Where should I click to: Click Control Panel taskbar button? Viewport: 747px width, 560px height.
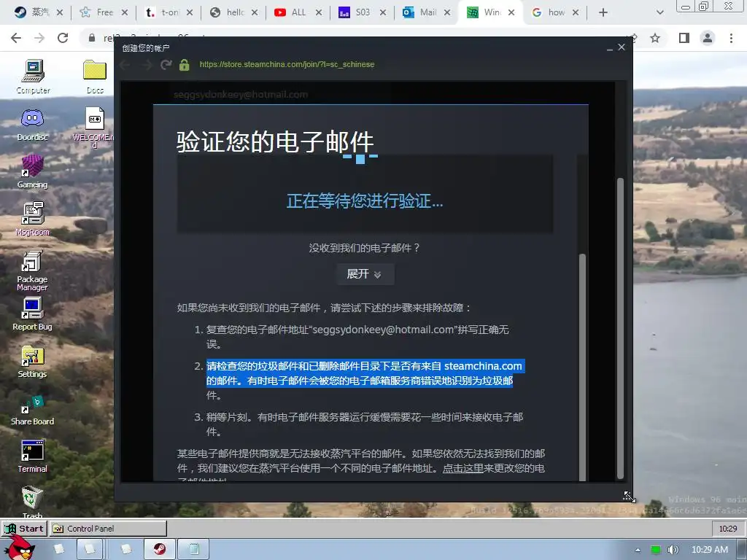[x=108, y=529]
